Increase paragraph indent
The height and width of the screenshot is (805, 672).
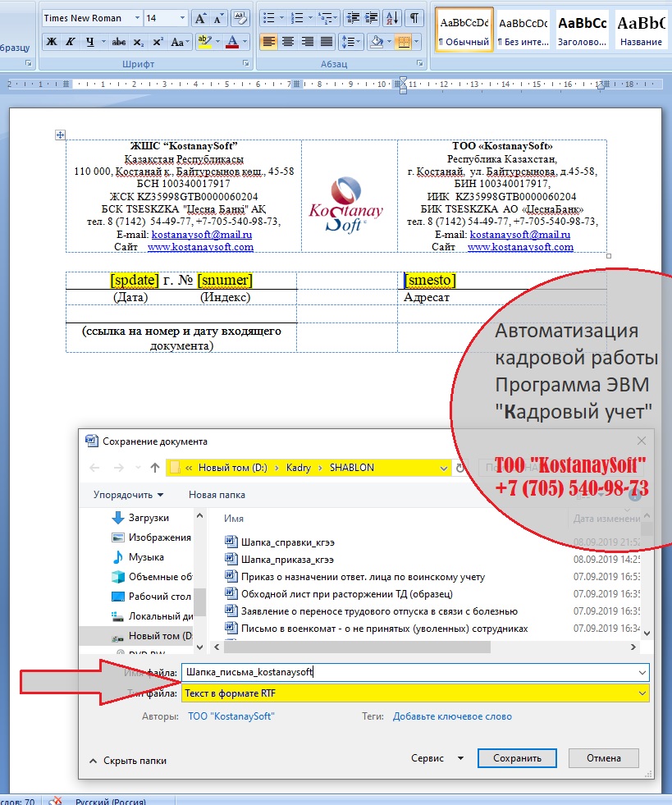pos(371,19)
